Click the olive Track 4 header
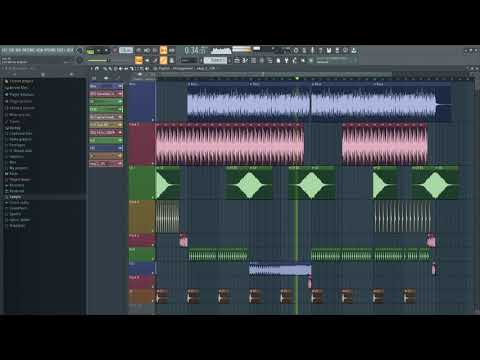The height and width of the screenshot is (360, 480). coord(141,216)
